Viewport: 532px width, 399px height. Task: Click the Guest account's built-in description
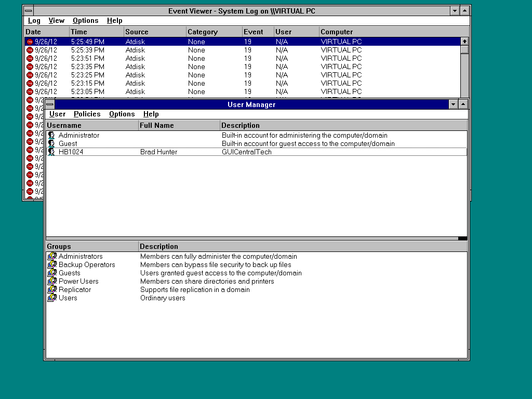308,143
